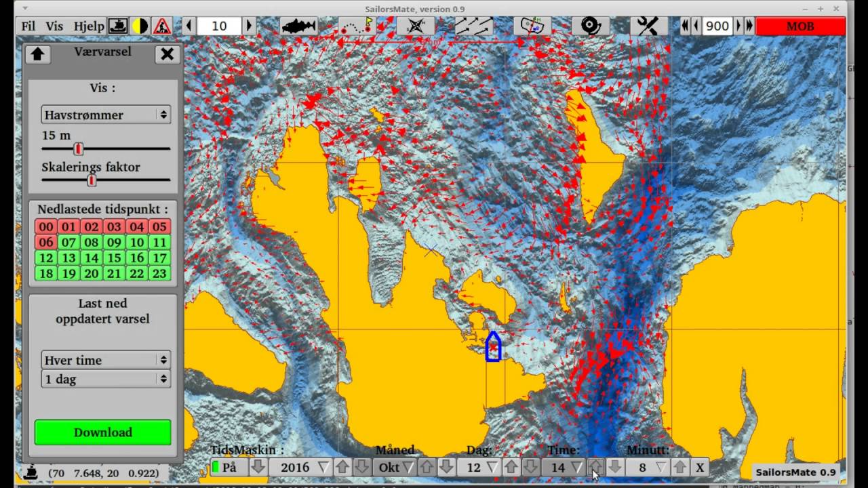This screenshot has width=868, height=488.
Task: Click the down arrow left of hour 14
Action: pyautogui.click(x=530, y=468)
